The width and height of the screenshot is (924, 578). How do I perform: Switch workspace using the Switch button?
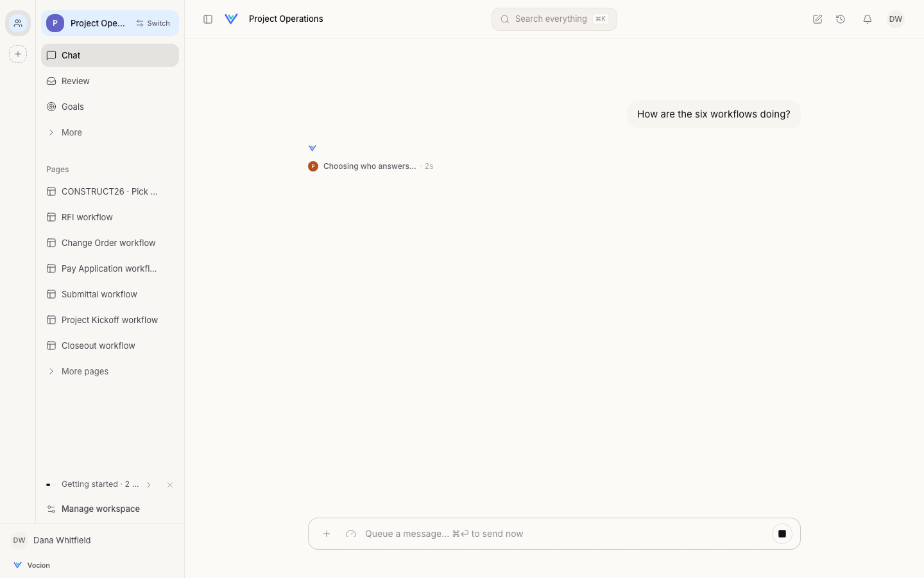click(x=153, y=23)
